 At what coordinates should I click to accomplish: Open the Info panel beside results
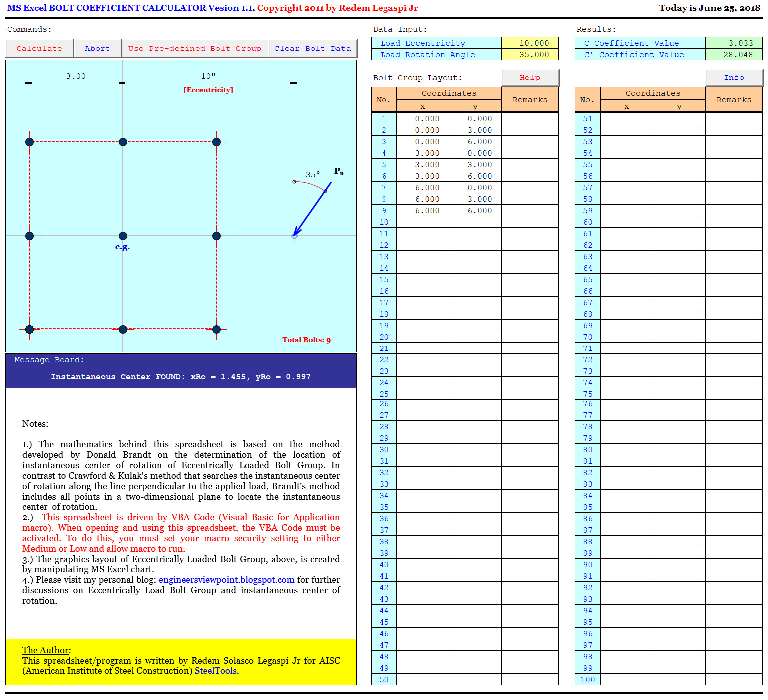pyautogui.click(x=734, y=77)
